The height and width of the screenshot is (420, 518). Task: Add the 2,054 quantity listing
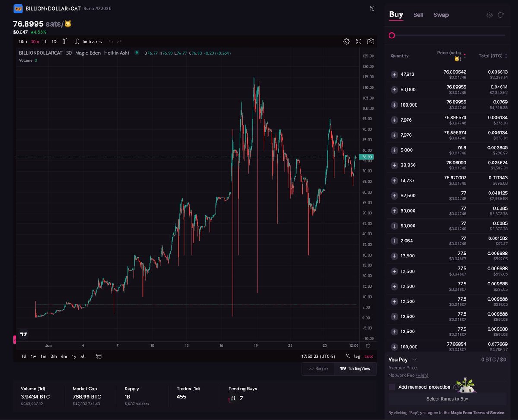click(x=394, y=241)
